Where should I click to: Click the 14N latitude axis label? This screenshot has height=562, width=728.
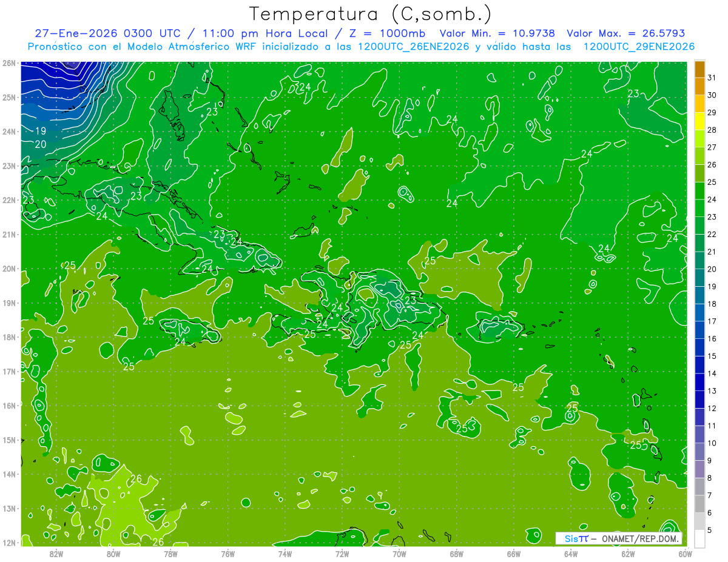8,474
